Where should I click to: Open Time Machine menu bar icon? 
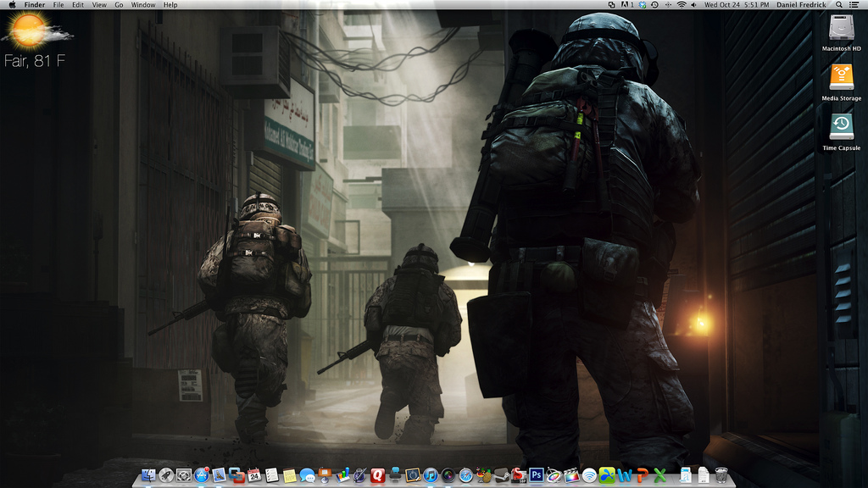click(x=654, y=4)
